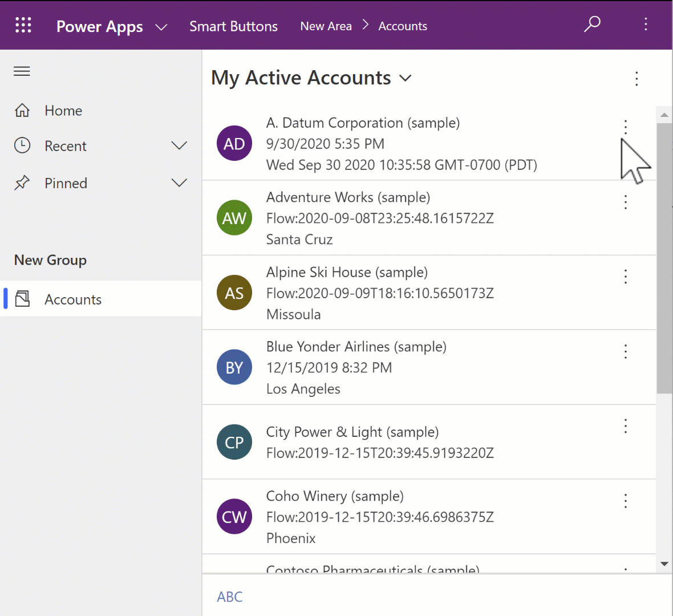Click the 12/15/2019 8:32 PM date text
The image size is (673, 616).
(329, 368)
